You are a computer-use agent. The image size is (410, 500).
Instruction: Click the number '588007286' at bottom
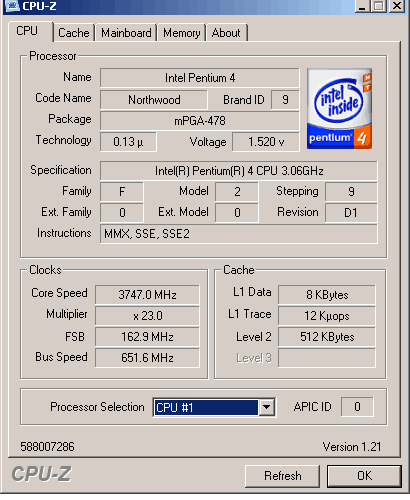47,447
